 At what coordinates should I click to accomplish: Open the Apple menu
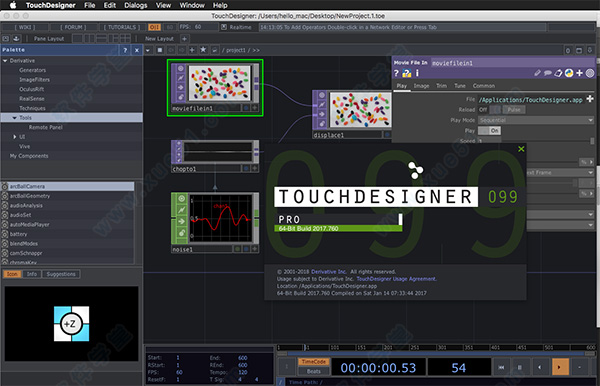tap(13, 5)
